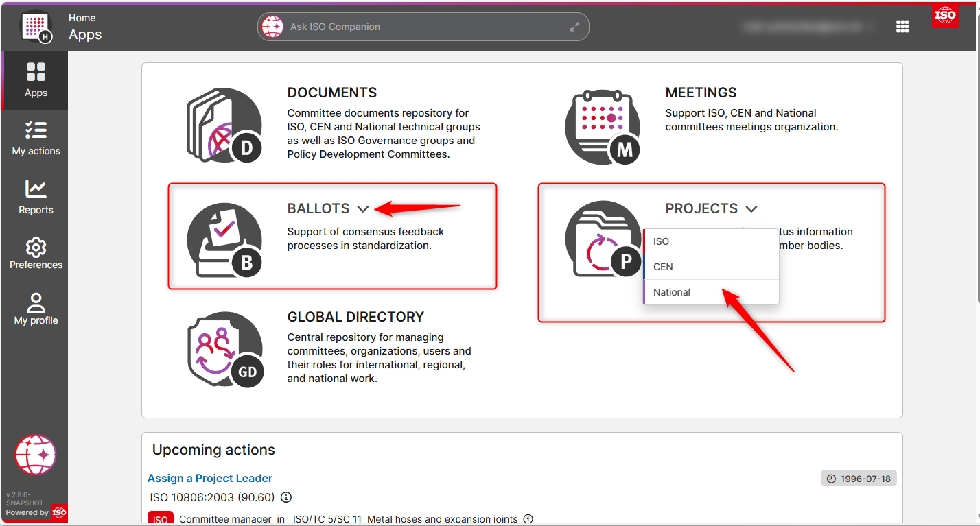Screen dimensions: 980x526
Task: Click the Documents app icon
Action: pyautogui.click(x=224, y=125)
